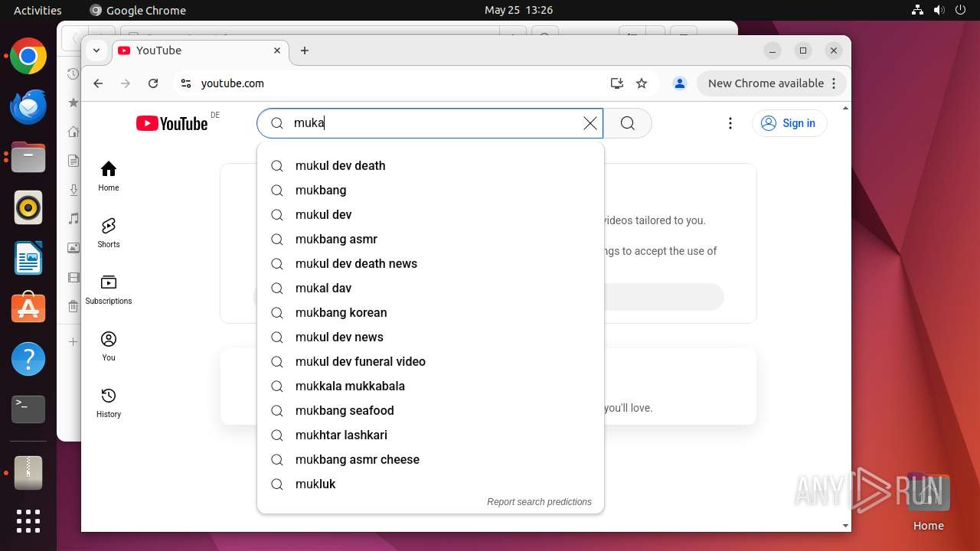Image resolution: width=980 pixels, height=551 pixels.
Task: Open a new Chrome tab
Action: 305,51
